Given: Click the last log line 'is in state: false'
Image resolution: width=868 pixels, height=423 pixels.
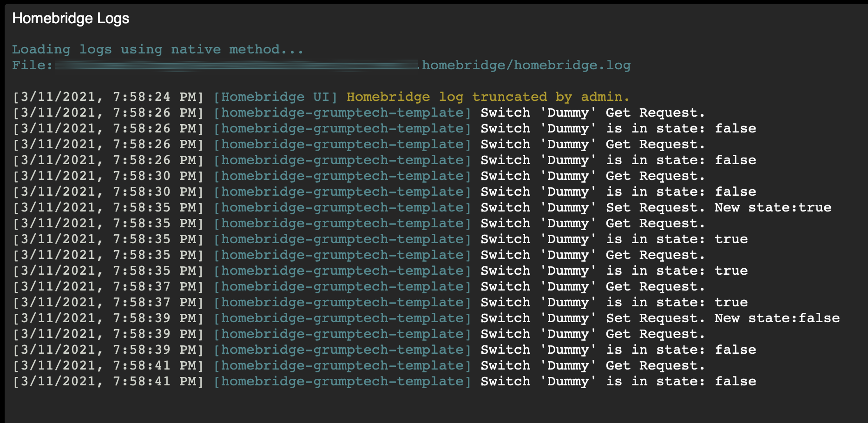Looking at the screenshot, I should tap(384, 381).
